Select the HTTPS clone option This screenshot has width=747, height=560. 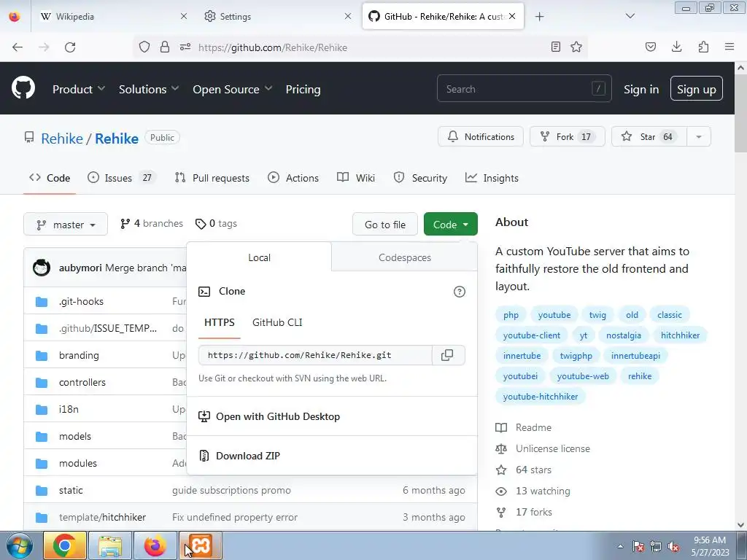pyautogui.click(x=219, y=322)
